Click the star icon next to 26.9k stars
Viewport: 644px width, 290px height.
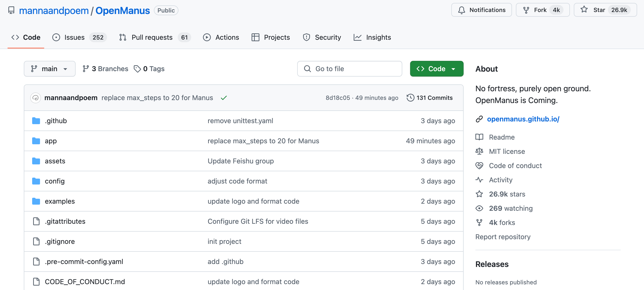(479, 194)
